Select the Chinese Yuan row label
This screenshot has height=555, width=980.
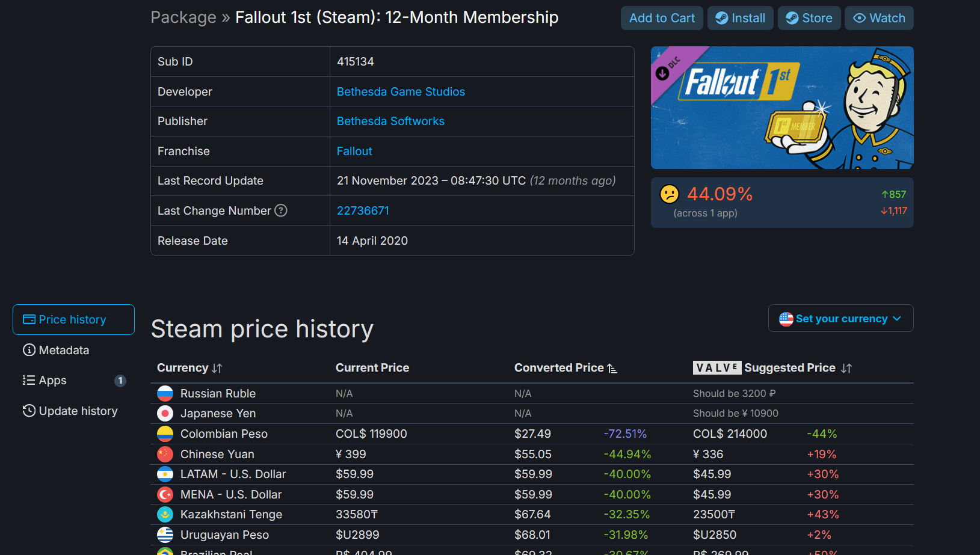click(217, 454)
